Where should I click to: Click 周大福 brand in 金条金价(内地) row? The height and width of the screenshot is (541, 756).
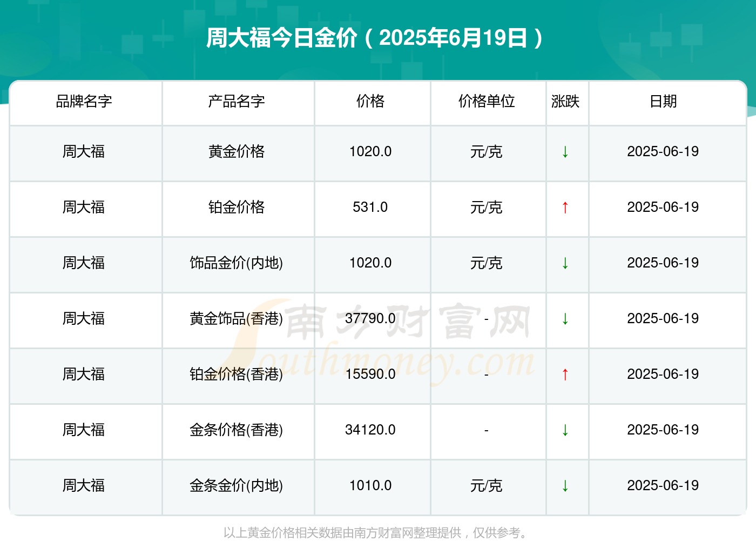84,485
